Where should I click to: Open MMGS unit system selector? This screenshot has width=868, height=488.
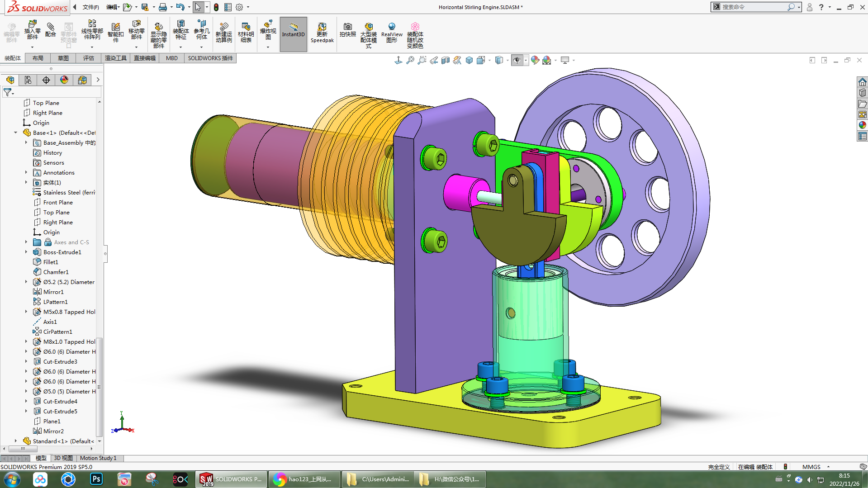(816, 467)
